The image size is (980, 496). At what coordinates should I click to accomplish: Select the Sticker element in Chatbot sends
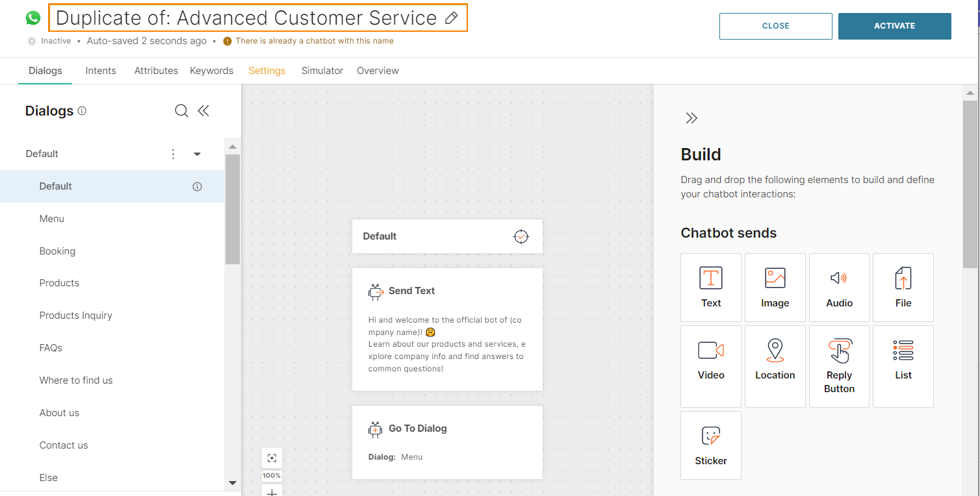tap(710, 445)
